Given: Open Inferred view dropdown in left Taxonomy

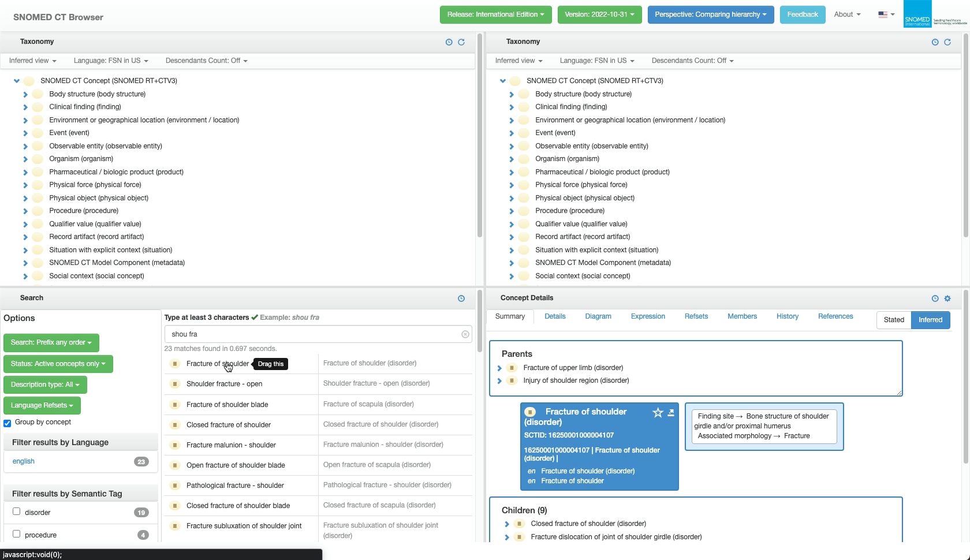Looking at the screenshot, I should [x=33, y=61].
